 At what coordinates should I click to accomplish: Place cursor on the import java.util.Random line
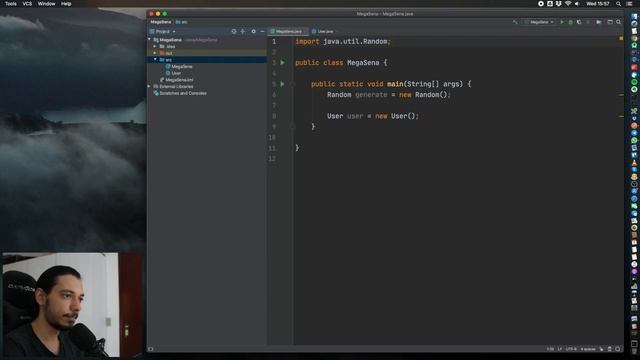[x=343, y=41]
